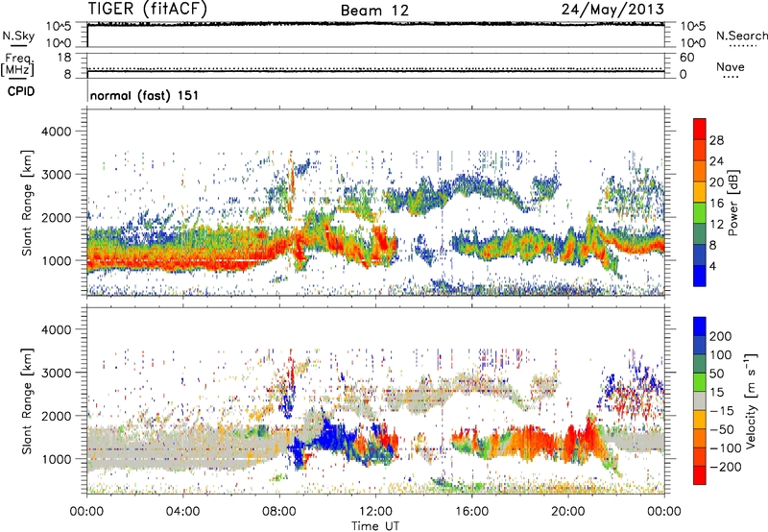Select the "100" velocity colorbar label
The height and width of the screenshot is (532, 768).
[x=721, y=355]
